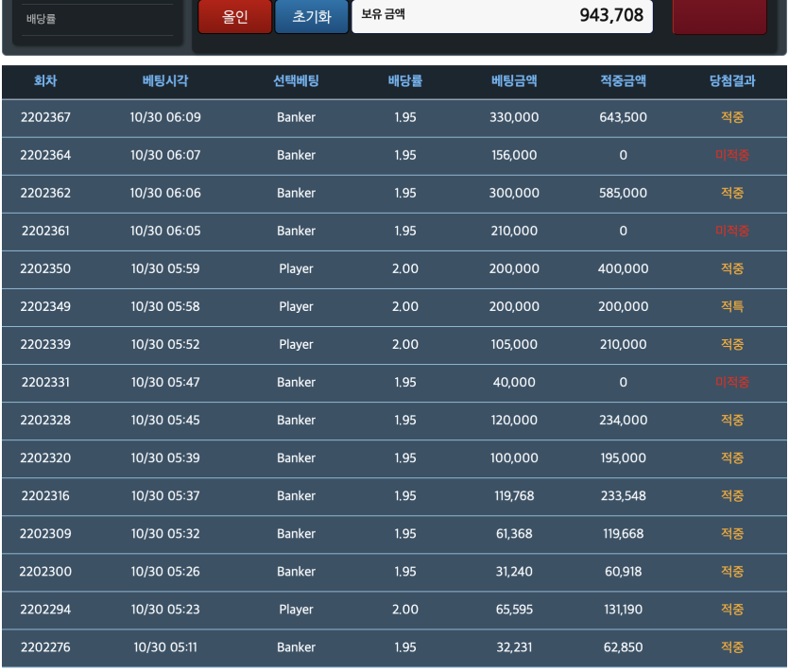
Task: Click the 배당률 label in the left panel
Action: (41, 19)
